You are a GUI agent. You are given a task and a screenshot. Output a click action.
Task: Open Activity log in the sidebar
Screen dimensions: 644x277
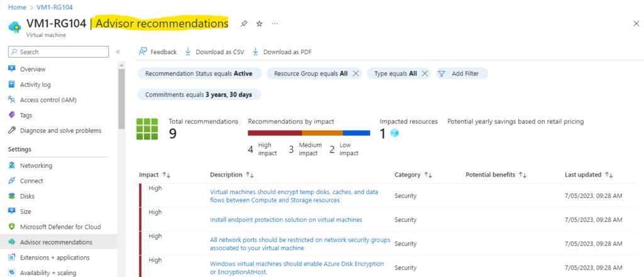(x=35, y=85)
